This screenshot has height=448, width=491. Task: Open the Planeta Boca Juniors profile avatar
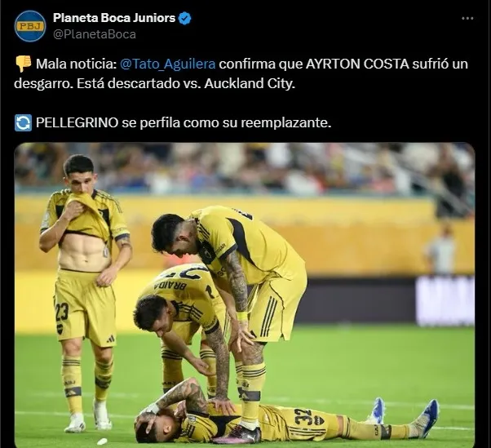pos(30,26)
